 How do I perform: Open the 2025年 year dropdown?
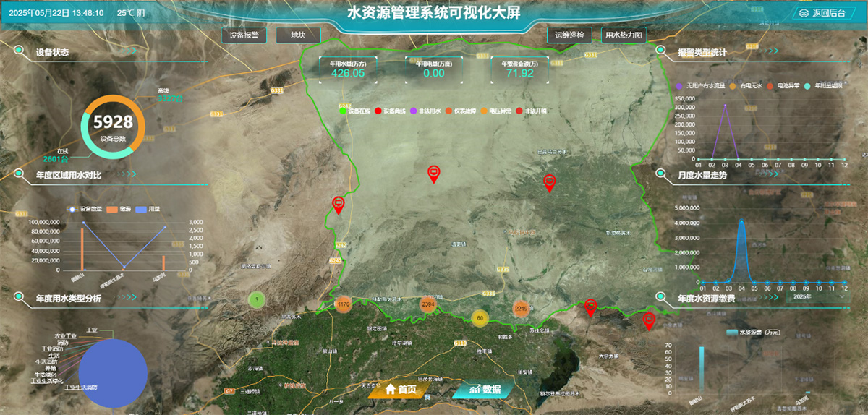(817, 296)
